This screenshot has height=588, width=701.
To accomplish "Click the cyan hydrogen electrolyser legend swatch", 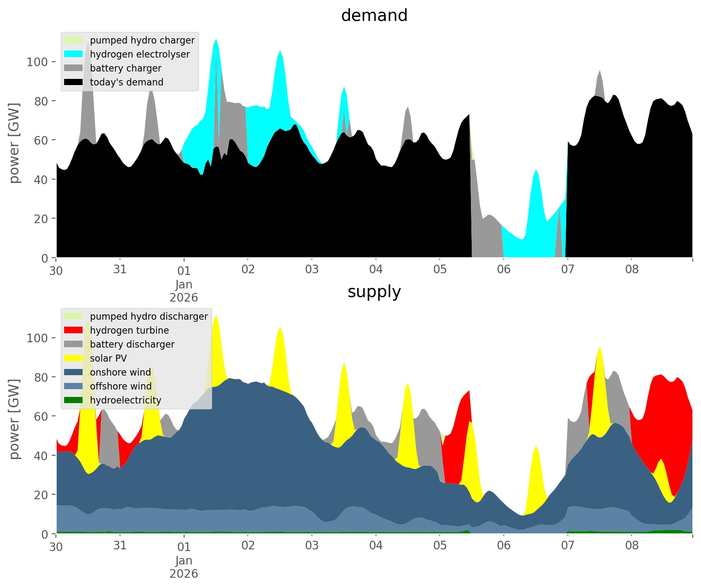I will coord(74,54).
